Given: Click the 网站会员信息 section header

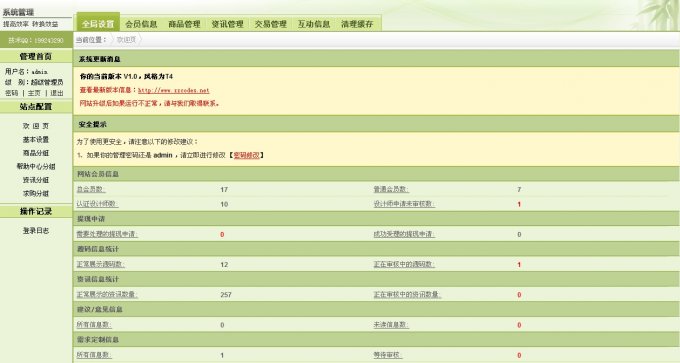Looking at the screenshot, I should click(376, 174).
